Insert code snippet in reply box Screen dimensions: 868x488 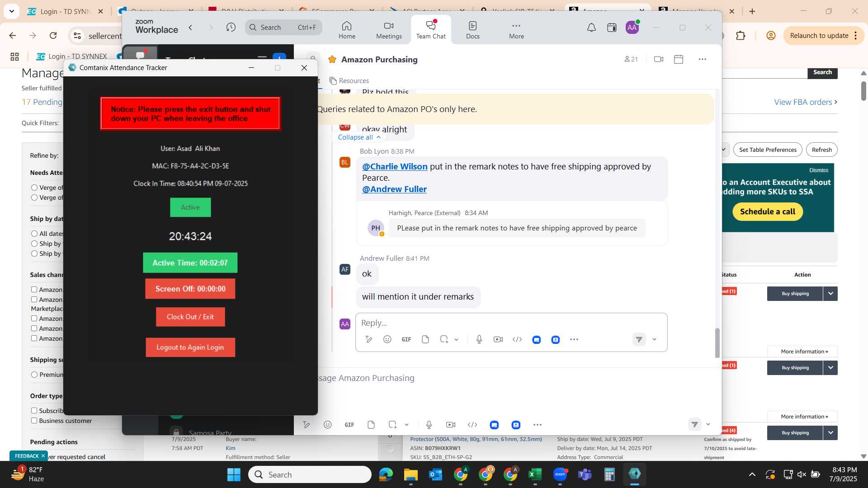click(517, 339)
